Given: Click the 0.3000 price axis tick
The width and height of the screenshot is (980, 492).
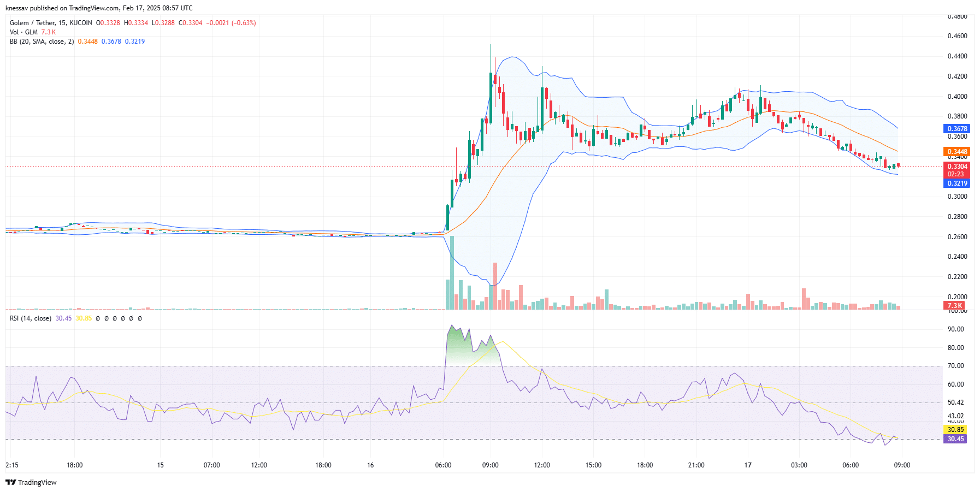Looking at the screenshot, I should [957, 197].
